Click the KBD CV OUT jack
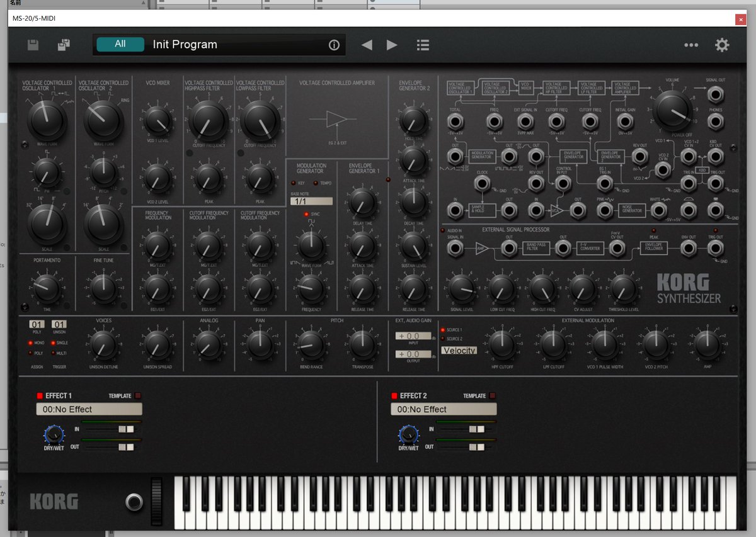756x537 pixels. (x=715, y=155)
